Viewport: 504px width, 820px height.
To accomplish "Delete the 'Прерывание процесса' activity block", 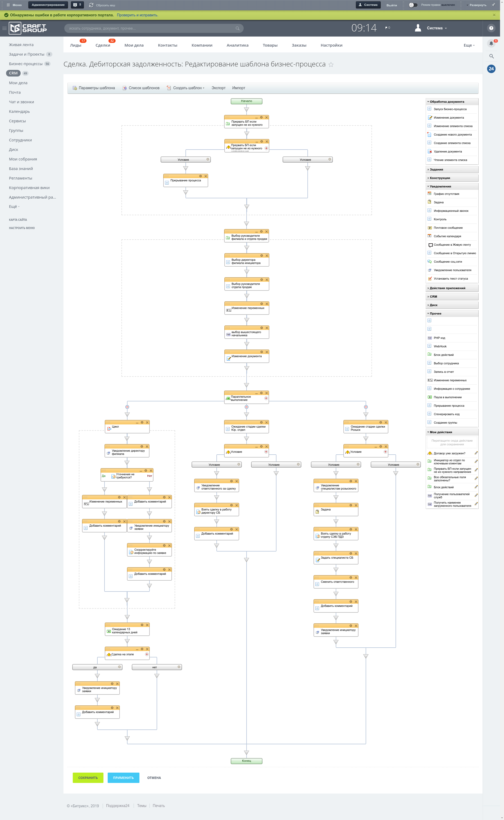I will (206, 176).
